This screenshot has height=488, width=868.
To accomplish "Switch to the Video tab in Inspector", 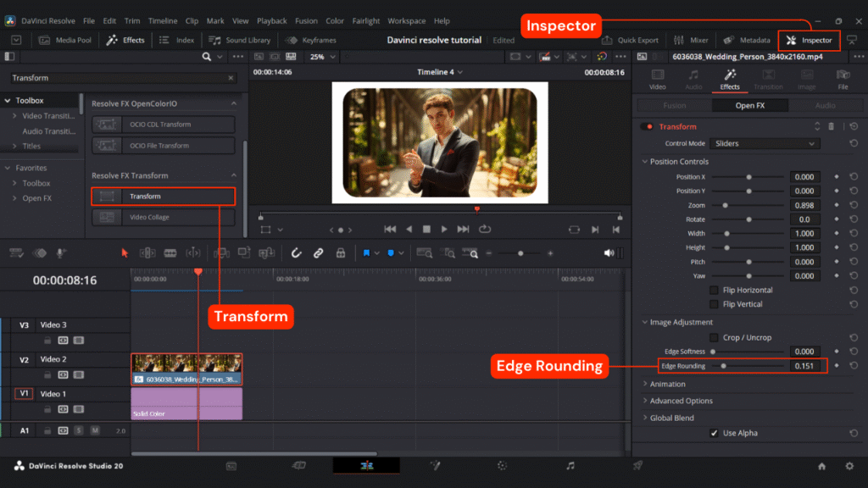I will 657,80.
